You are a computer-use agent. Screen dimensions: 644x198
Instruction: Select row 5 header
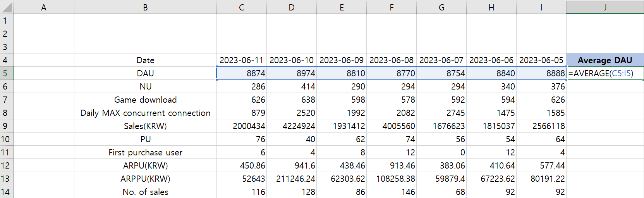[7, 73]
